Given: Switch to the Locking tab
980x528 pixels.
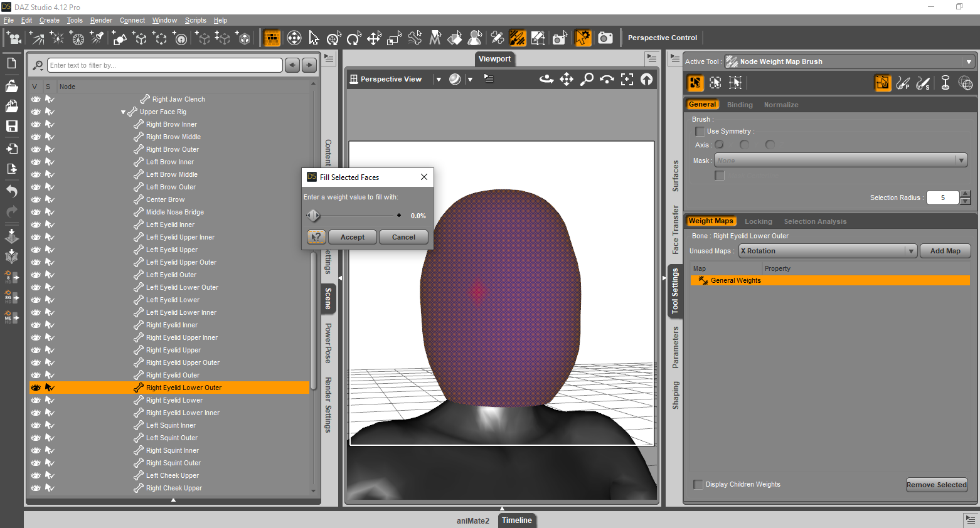Looking at the screenshot, I should [758, 221].
